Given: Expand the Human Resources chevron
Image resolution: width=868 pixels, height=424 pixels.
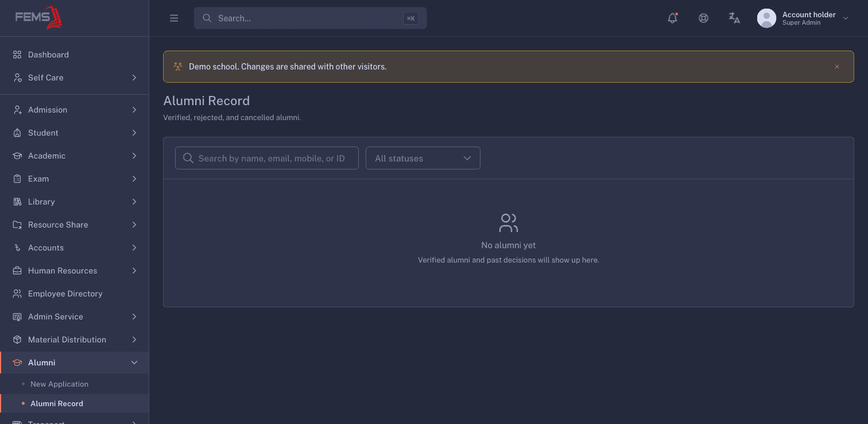Looking at the screenshot, I should click(134, 271).
